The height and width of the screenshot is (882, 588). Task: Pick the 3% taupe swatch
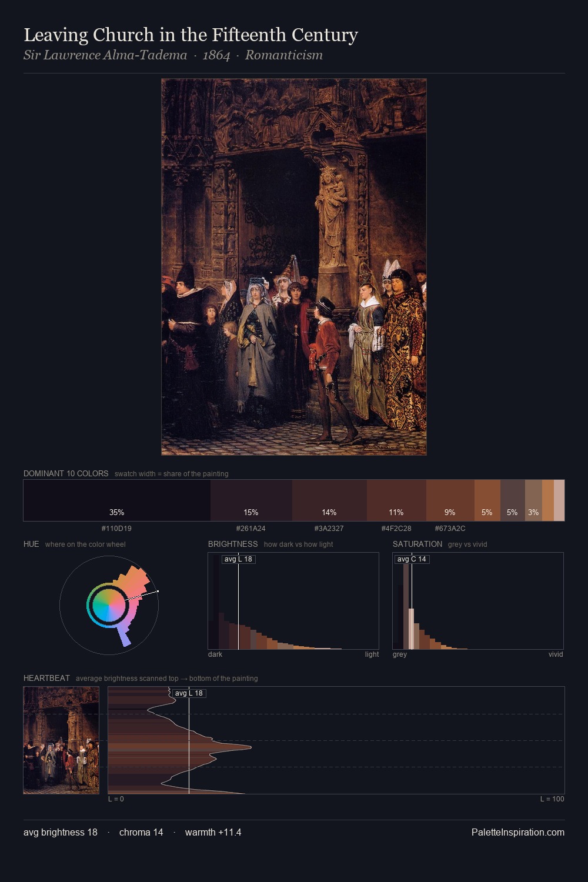(533, 500)
